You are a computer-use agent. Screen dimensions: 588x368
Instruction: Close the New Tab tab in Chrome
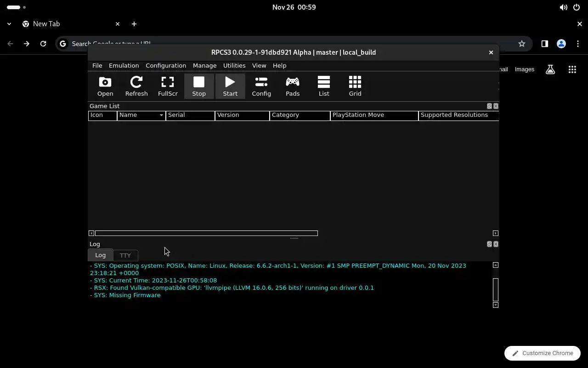click(x=118, y=24)
